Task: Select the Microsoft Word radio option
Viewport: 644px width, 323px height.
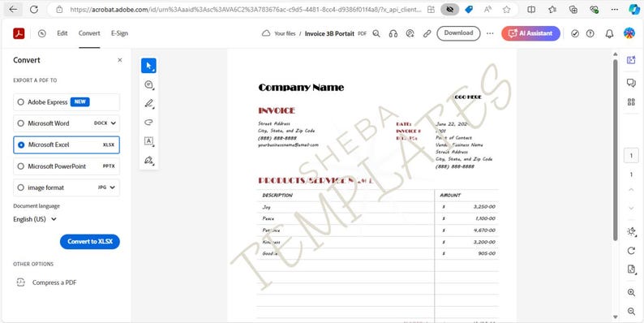Action: (20, 123)
